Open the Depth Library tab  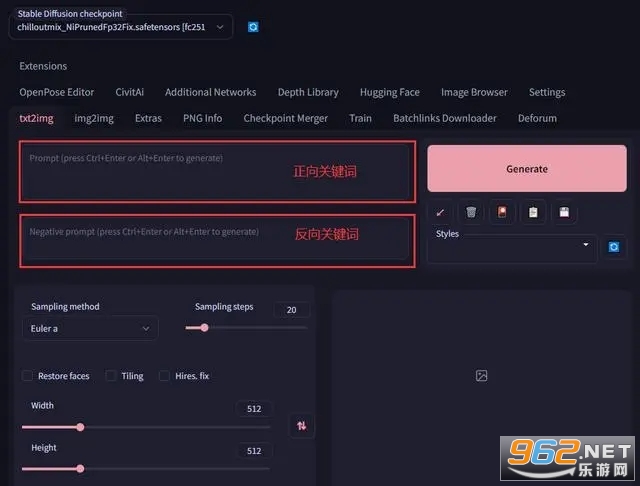(x=308, y=92)
